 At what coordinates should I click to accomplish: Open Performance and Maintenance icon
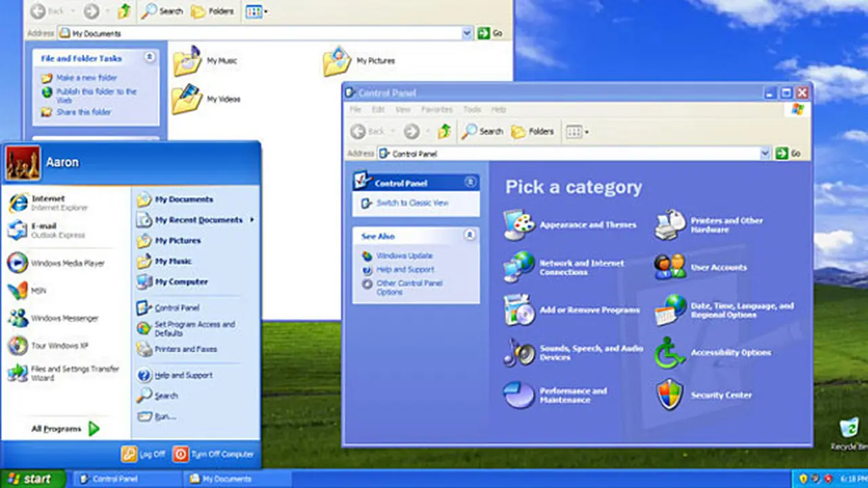tap(519, 395)
